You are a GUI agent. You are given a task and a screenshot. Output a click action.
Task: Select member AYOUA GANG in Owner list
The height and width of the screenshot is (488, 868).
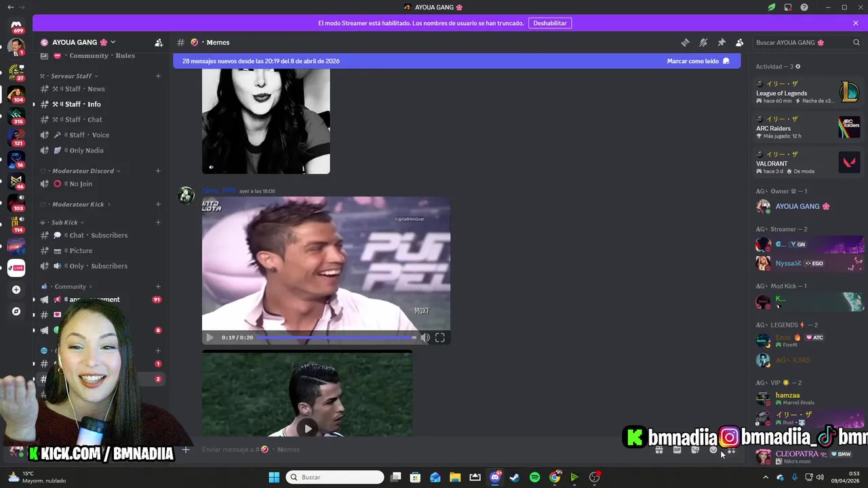(x=808, y=206)
